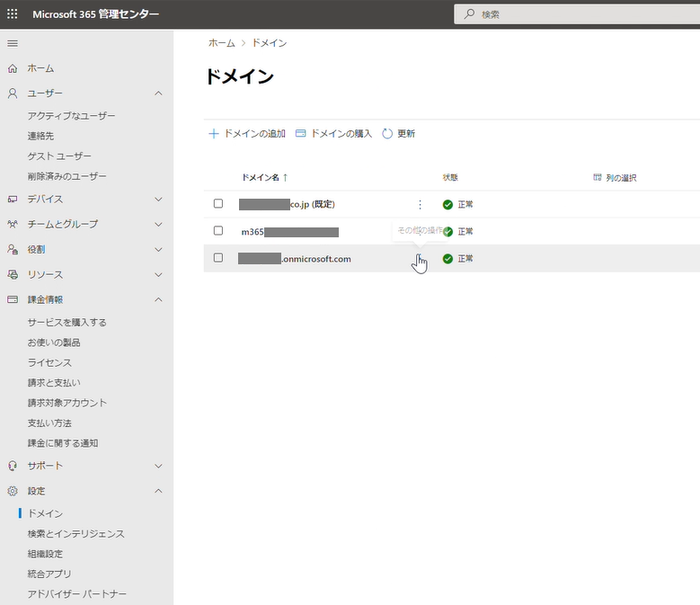This screenshot has height=605, width=700.
Task: Click the Home house icon in sidebar
Action: [13, 68]
